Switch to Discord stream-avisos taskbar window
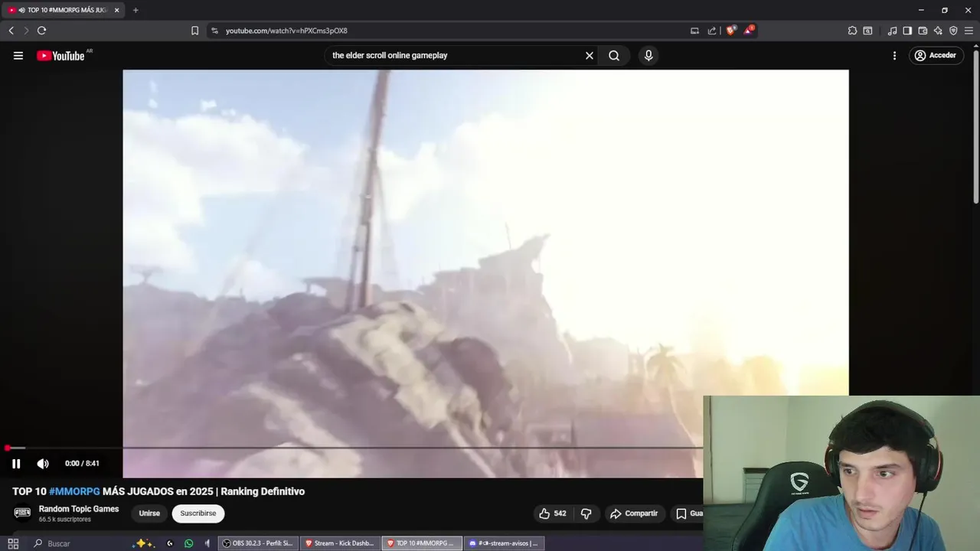Image resolution: width=980 pixels, height=551 pixels. point(504,543)
